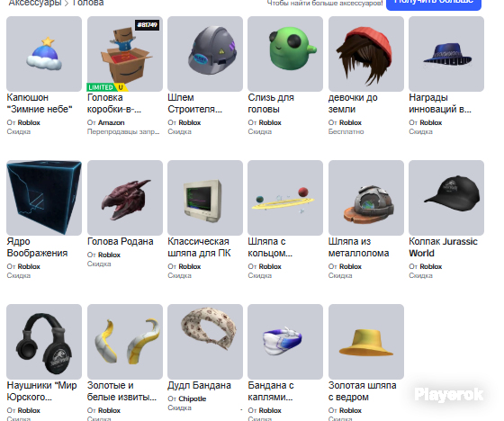Select the golden bucket hat thumbnail

(x=366, y=342)
